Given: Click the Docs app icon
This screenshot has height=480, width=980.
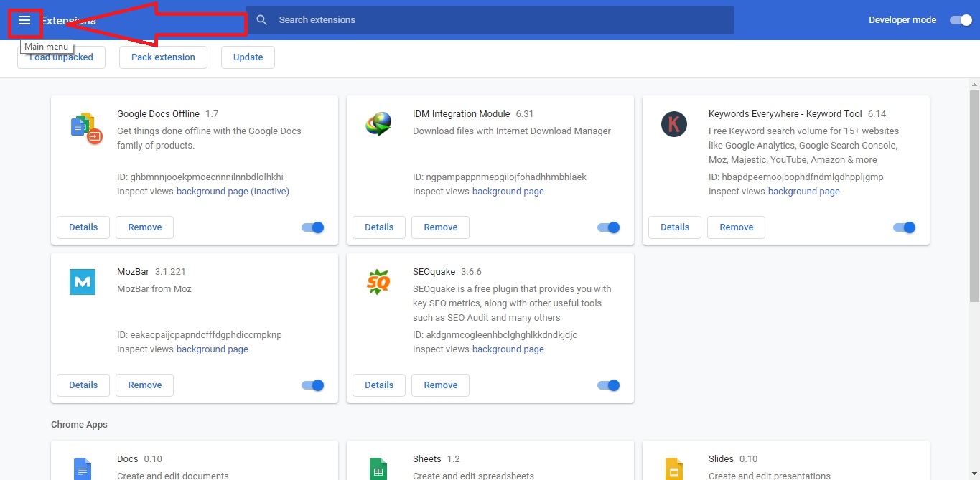Looking at the screenshot, I should point(83,469).
